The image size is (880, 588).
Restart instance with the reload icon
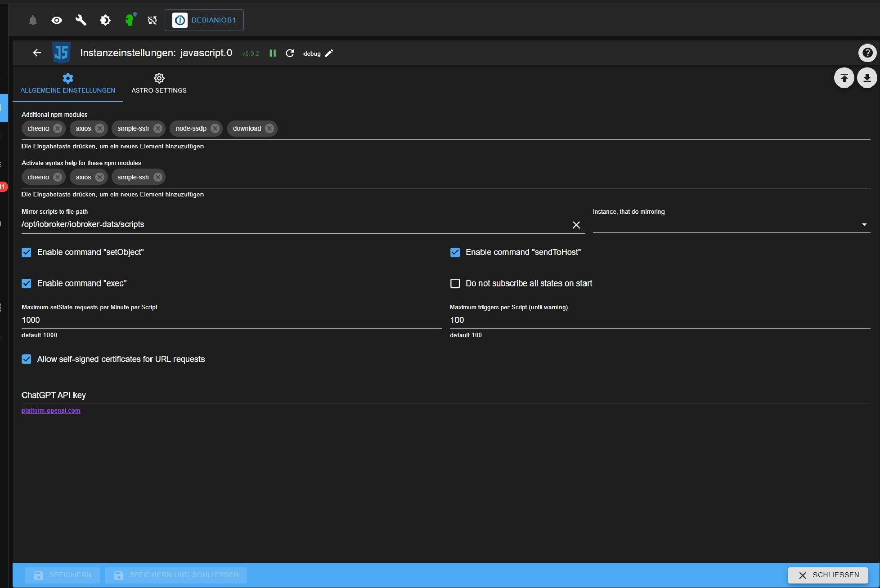pyautogui.click(x=290, y=53)
